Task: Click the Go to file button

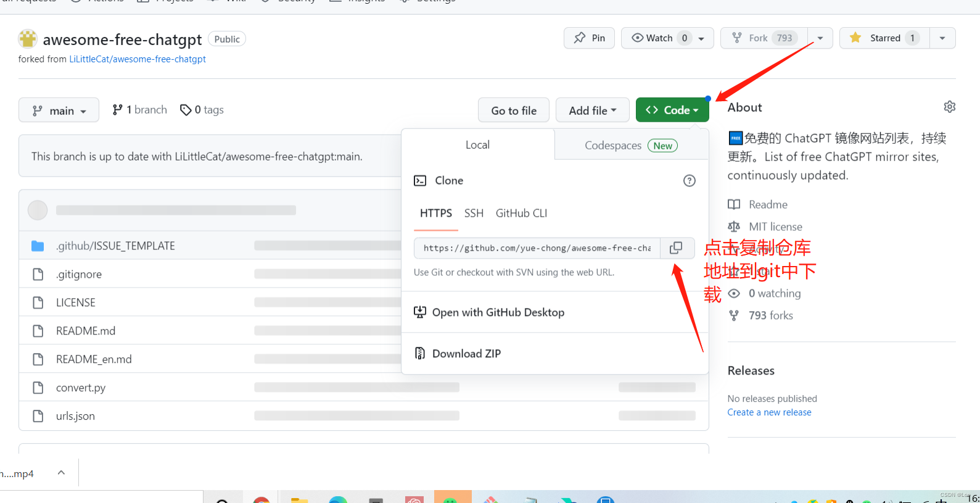Action: point(514,110)
